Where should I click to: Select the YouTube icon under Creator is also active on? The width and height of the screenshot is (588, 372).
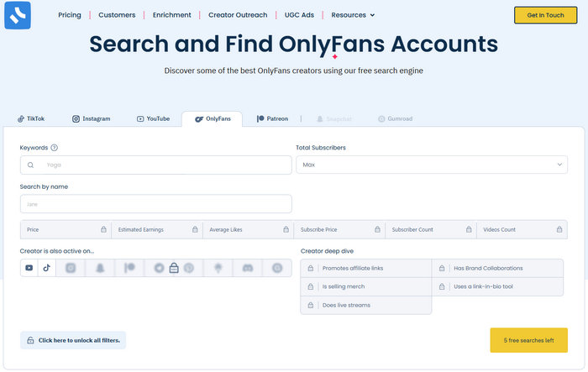[x=29, y=268]
